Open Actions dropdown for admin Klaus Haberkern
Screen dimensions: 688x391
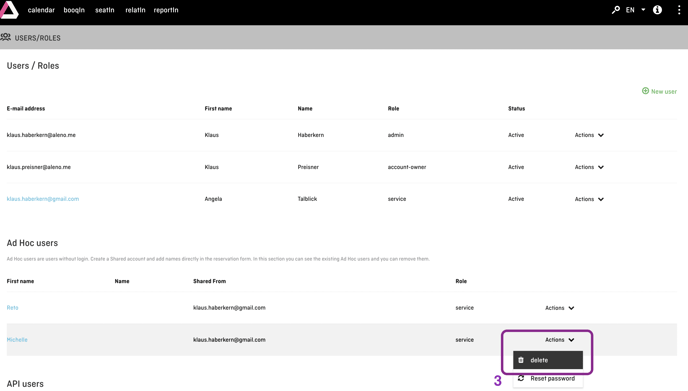click(x=589, y=135)
